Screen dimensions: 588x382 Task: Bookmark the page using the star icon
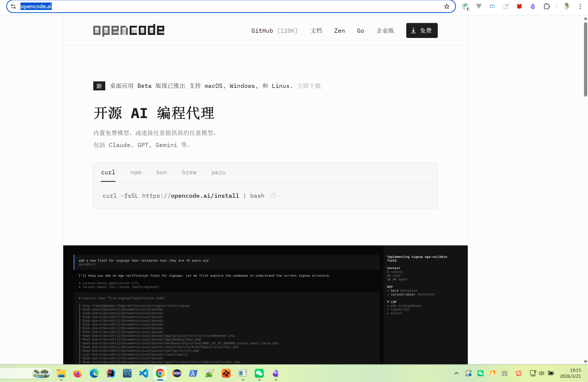pos(446,6)
